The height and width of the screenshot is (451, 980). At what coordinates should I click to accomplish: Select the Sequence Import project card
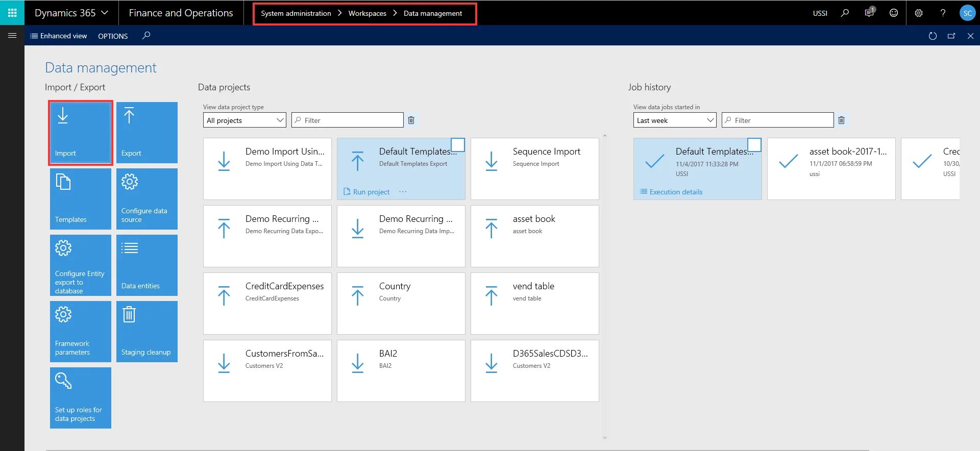pos(534,168)
